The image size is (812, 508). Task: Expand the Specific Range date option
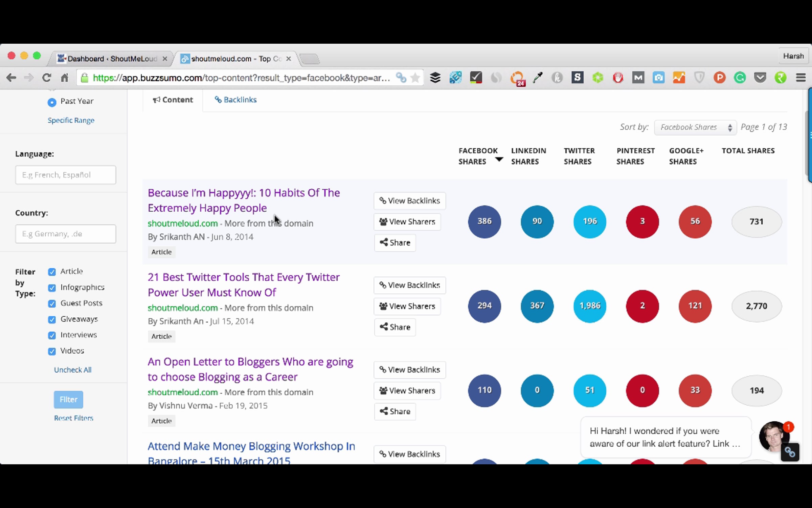[71, 121]
